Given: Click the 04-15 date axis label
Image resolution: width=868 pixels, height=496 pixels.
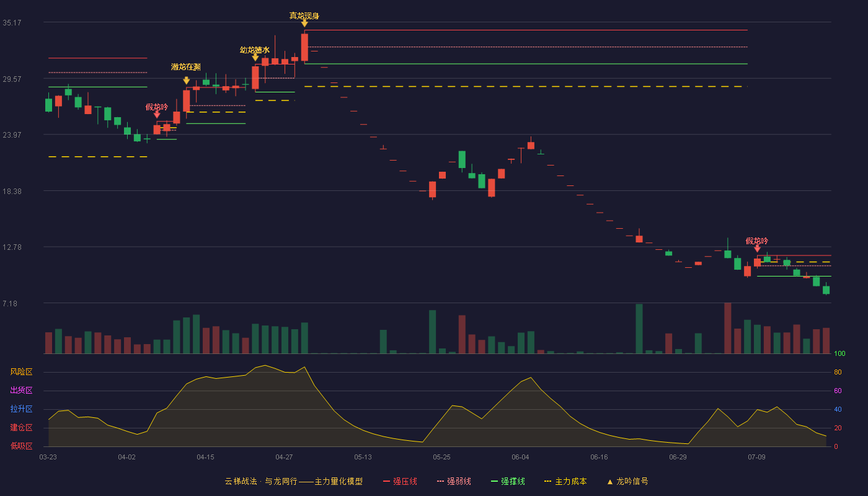Looking at the screenshot, I should coord(205,457).
